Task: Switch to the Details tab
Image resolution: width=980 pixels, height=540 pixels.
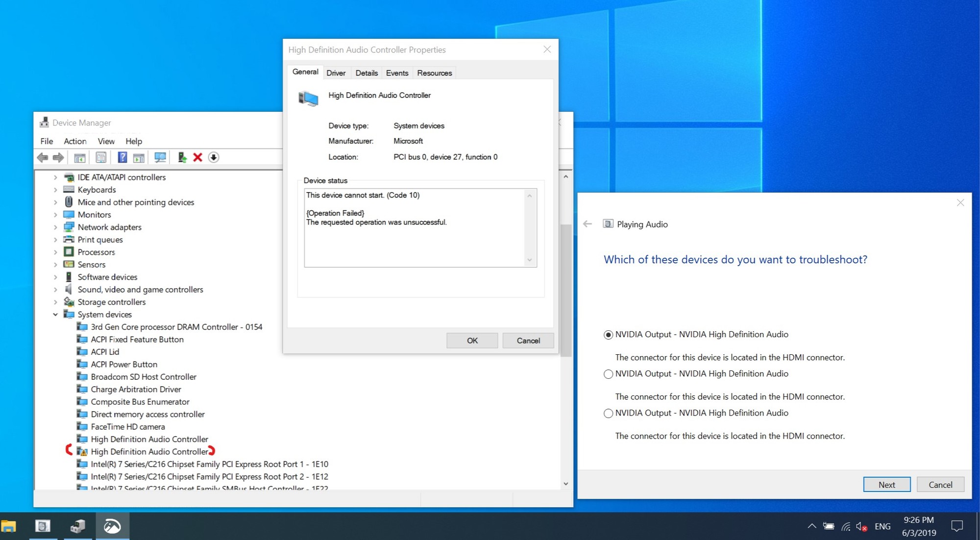Action: click(367, 73)
